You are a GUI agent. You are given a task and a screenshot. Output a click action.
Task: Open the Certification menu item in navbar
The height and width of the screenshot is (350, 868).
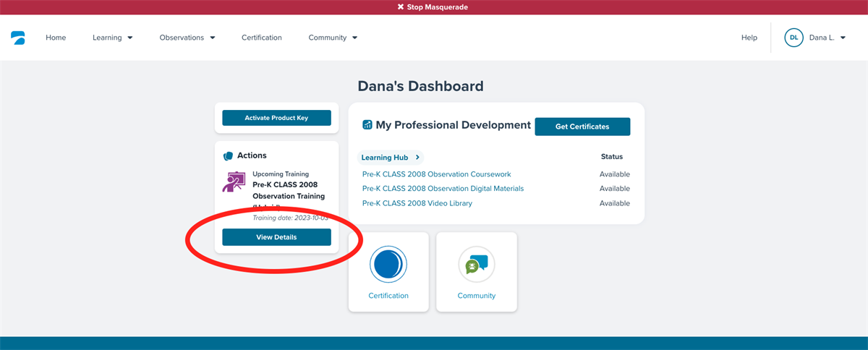tap(262, 38)
